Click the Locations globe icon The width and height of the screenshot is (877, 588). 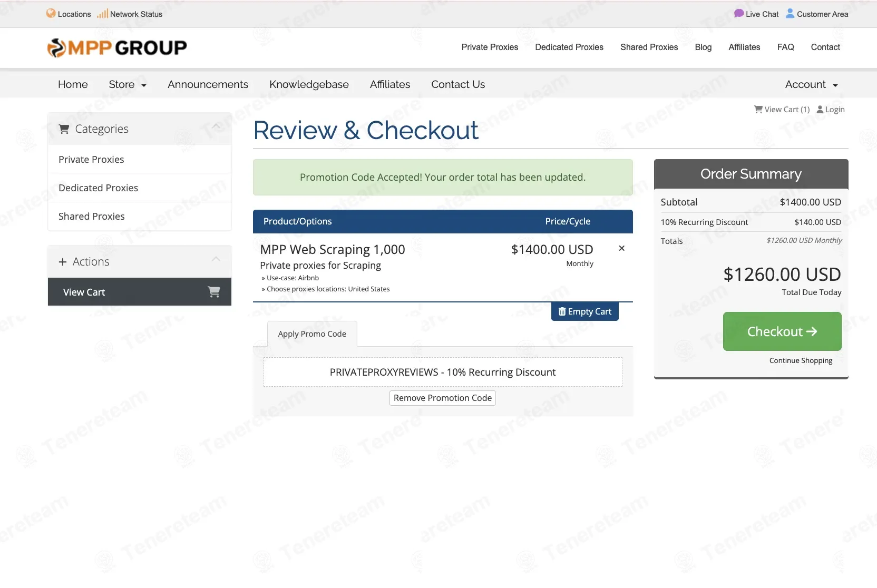(51, 13)
